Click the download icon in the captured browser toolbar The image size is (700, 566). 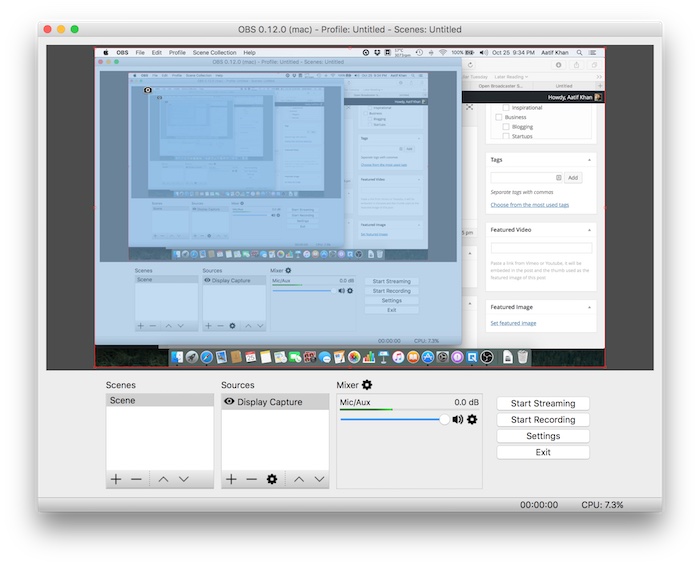558,65
